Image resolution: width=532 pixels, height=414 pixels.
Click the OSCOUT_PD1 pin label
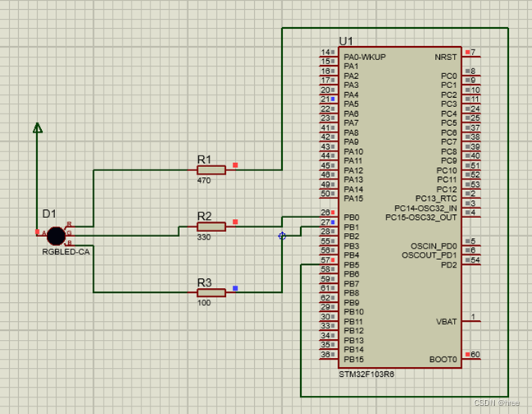pos(429,255)
